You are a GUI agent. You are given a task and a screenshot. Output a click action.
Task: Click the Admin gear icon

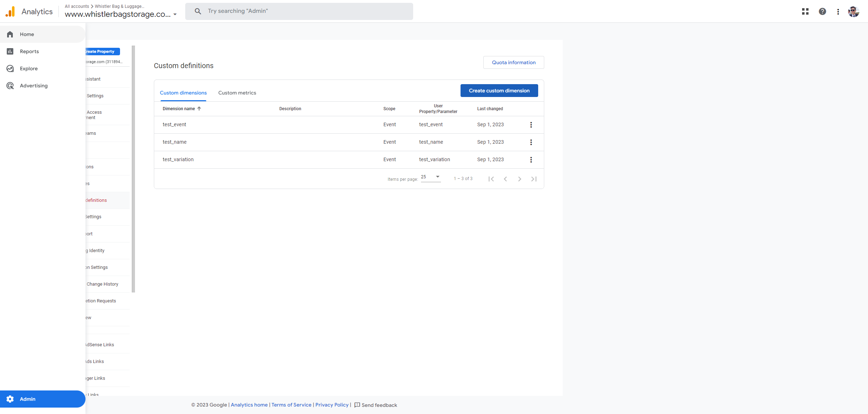coord(10,399)
